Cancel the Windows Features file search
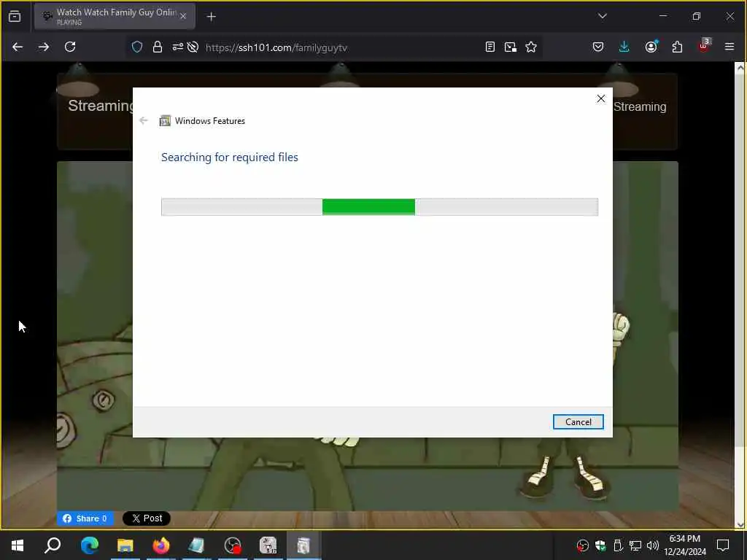747x560 pixels. coord(578,422)
